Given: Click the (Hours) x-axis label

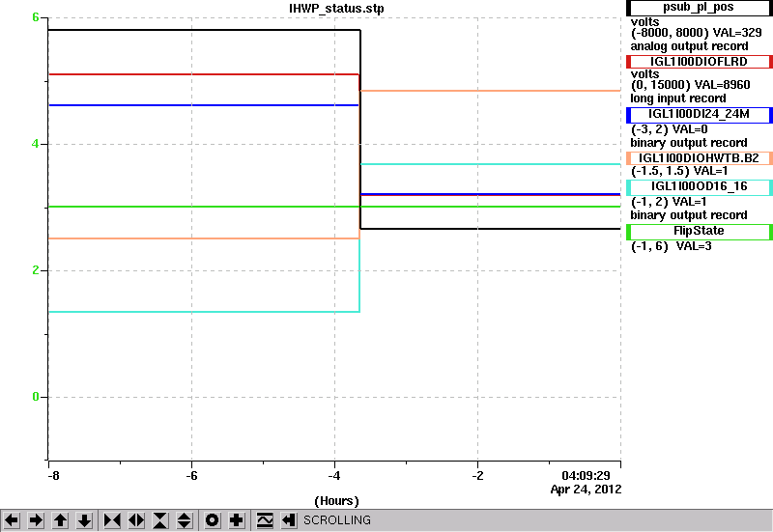Looking at the screenshot, I should coord(336,501).
